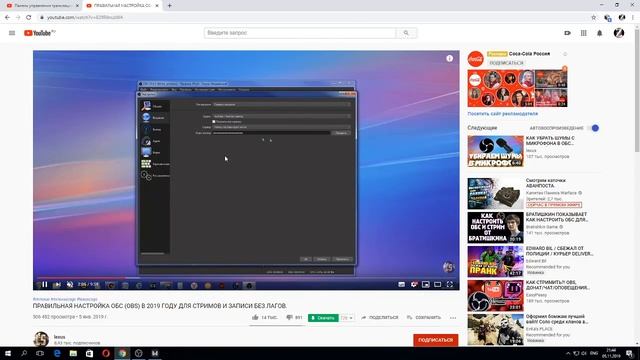The image size is (640, 360).
Task: Open the notifications bell
Action: [x=600, y=33]
